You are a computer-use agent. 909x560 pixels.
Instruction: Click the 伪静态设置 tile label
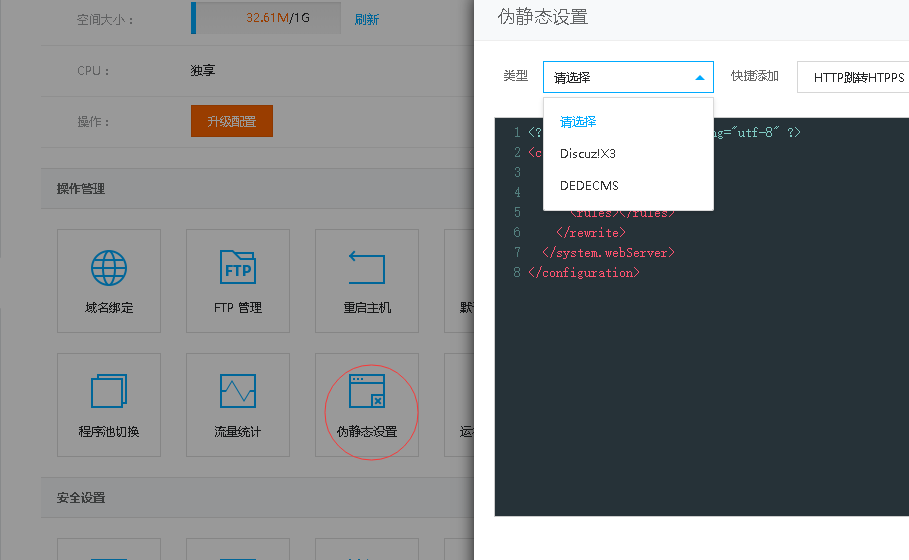point(367,432)
